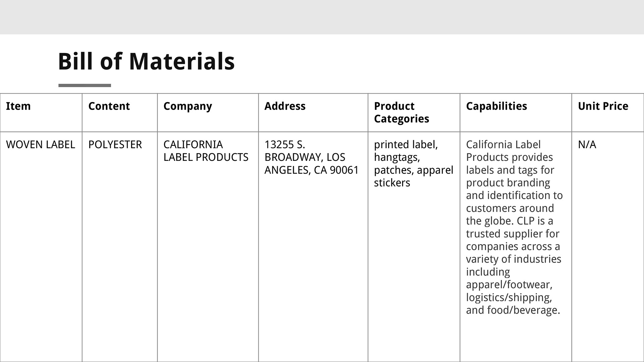This screenshot has width=644, height=362.
Task: Click the zip code 90061
Action: tap(344, 170)
